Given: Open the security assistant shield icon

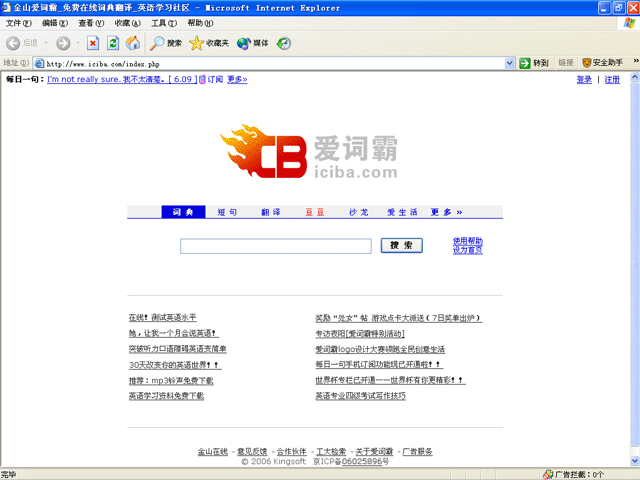Looking at the screenshot, I should pyautogui.click(x=587, y=63).
